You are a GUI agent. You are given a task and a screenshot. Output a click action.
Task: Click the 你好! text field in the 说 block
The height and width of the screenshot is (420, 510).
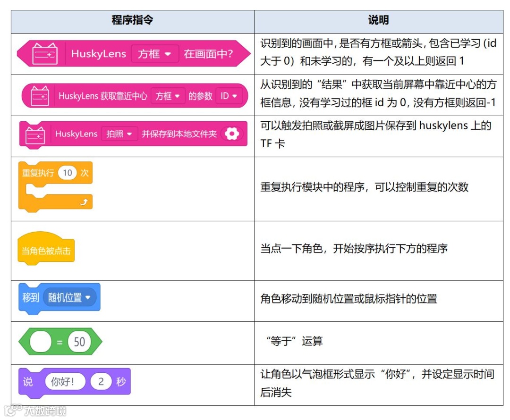coord(65,381)
